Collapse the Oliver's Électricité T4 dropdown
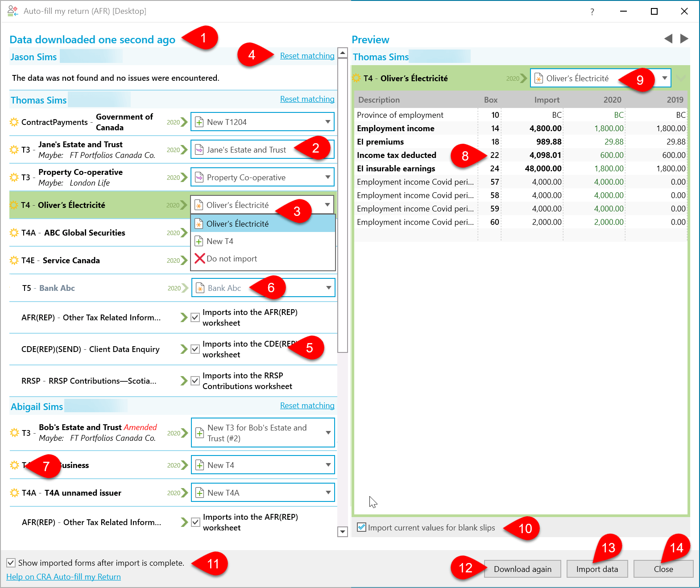 click(327, 205)
